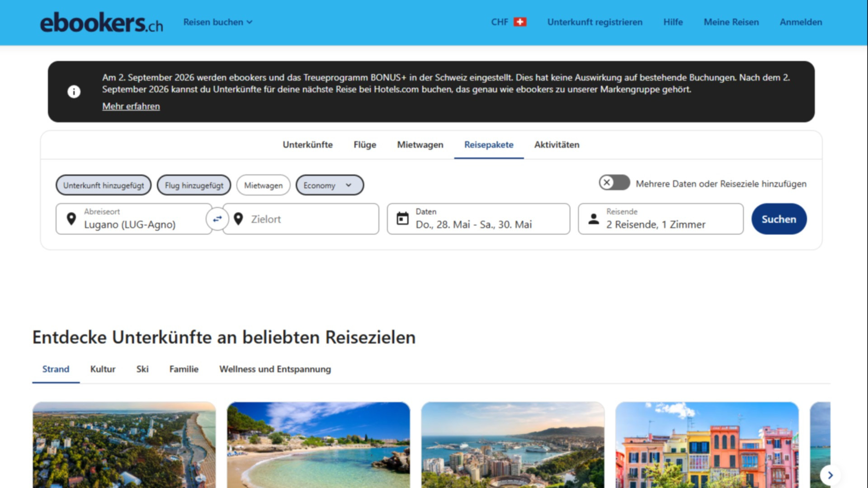Swap departure and destination with arrows icon
868x488 pixels.
point(217,219)
